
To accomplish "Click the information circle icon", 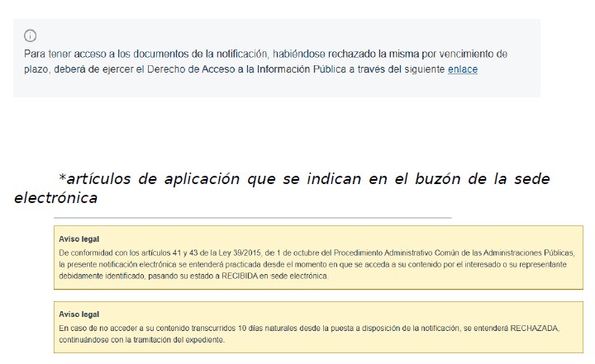I will (x=30, y=35).
